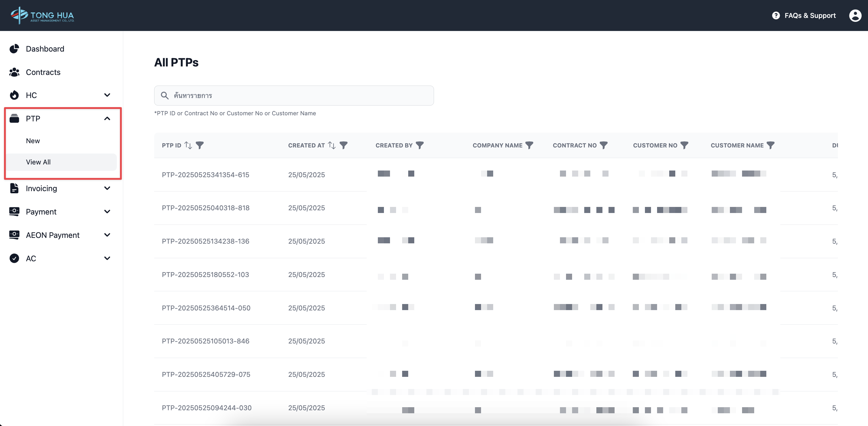Open Contracts from the sidebar

[43, 72]
